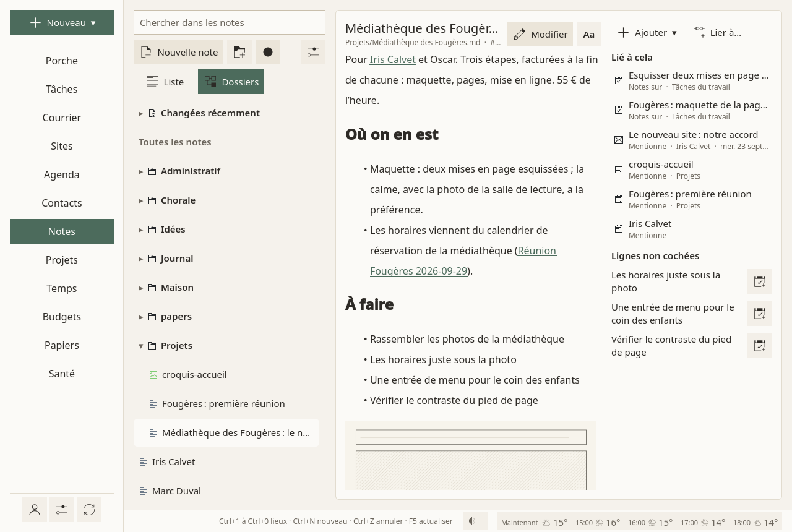Open the Ajouter dropdown

647,32
